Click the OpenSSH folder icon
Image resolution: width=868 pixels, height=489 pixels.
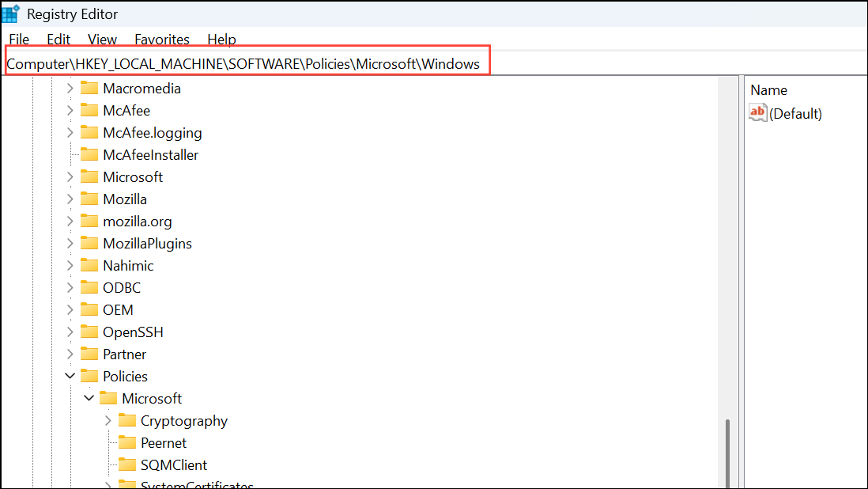coord(89,332)
